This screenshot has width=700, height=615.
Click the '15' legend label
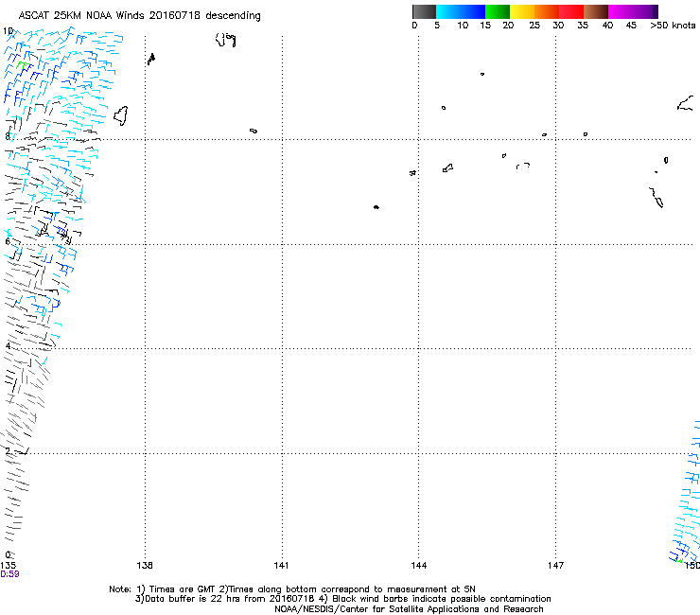pyautogui.click(x=485, y=26)
